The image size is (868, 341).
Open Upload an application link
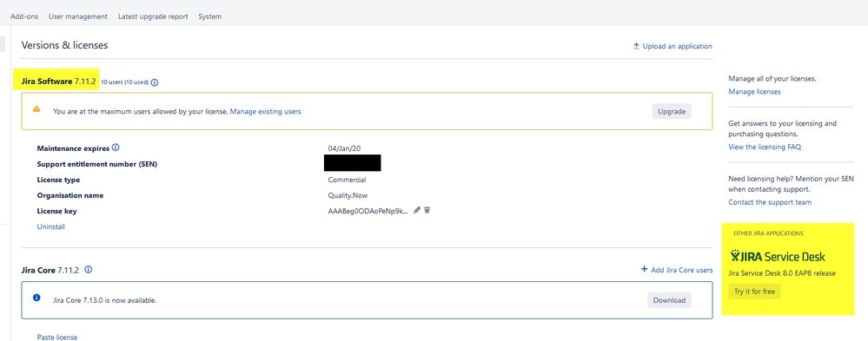[x=677, y=47]
